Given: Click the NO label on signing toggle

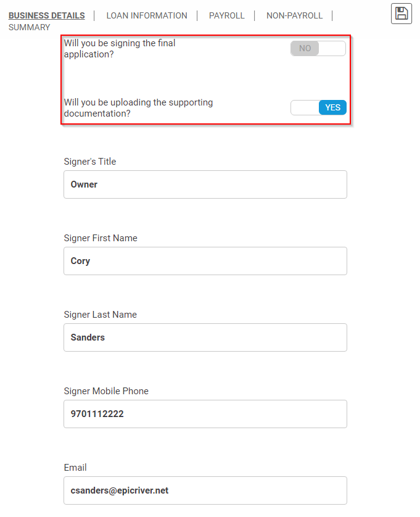Looking at the screenshot, I should [x=305, y=48].
